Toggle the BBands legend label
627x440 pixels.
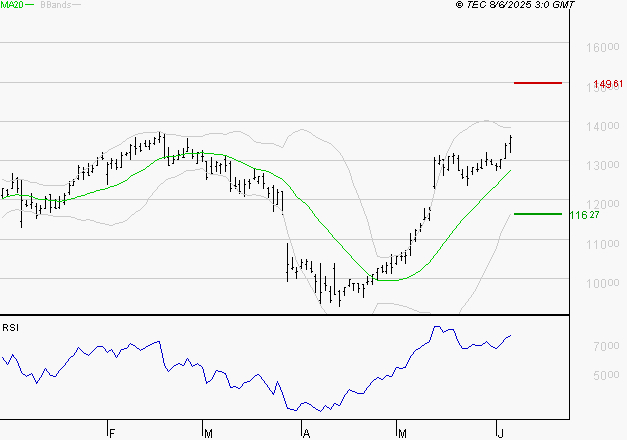tap(55, 5)
